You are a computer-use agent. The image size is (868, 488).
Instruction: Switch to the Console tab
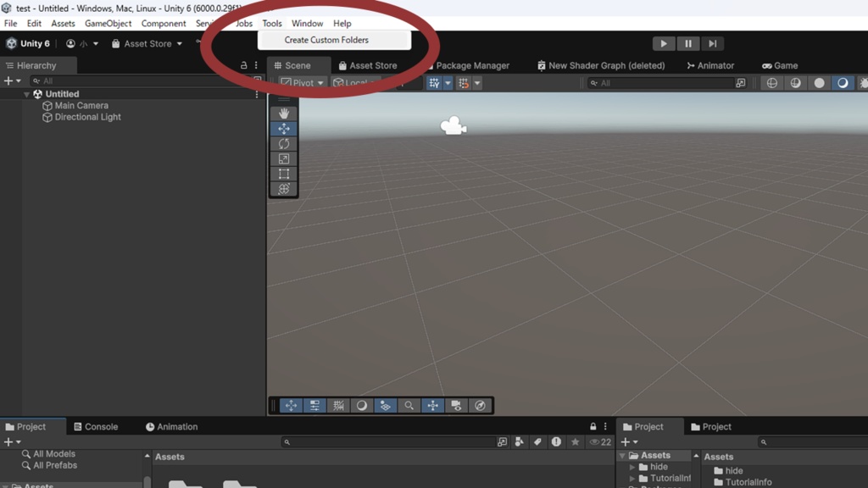pos(96,426)
